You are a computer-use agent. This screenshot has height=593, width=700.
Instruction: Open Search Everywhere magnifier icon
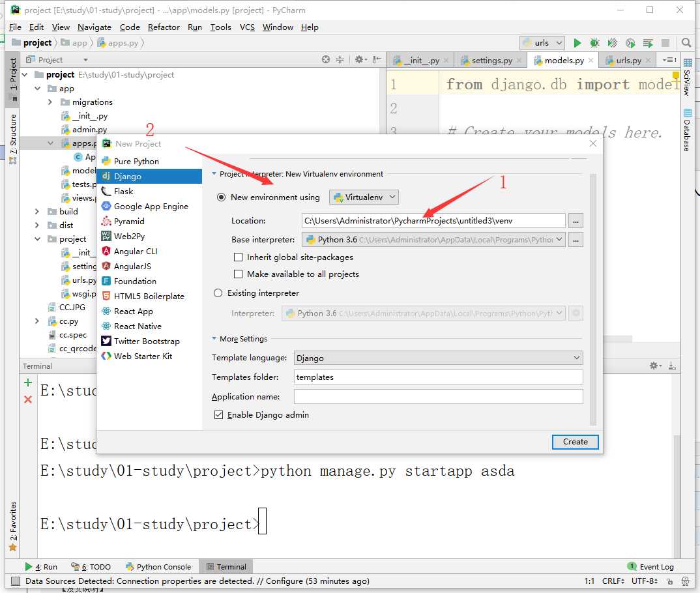686,43
